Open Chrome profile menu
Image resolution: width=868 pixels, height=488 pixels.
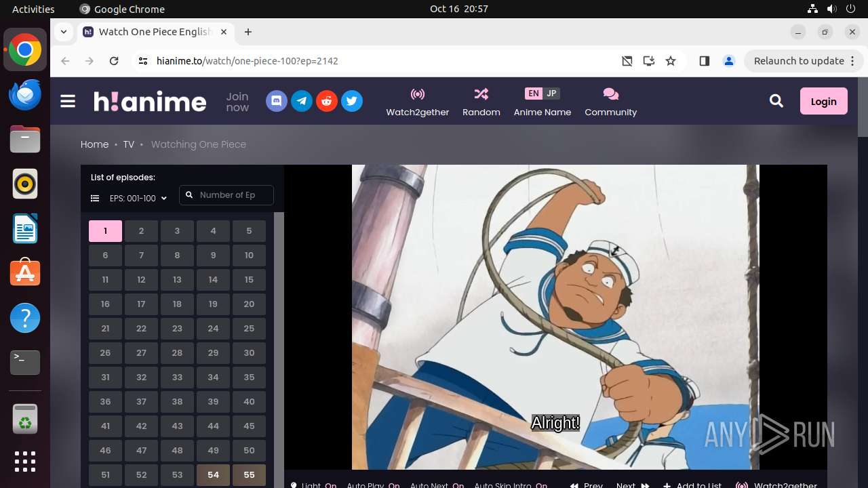pyautogui.click(x=729, y=61)
